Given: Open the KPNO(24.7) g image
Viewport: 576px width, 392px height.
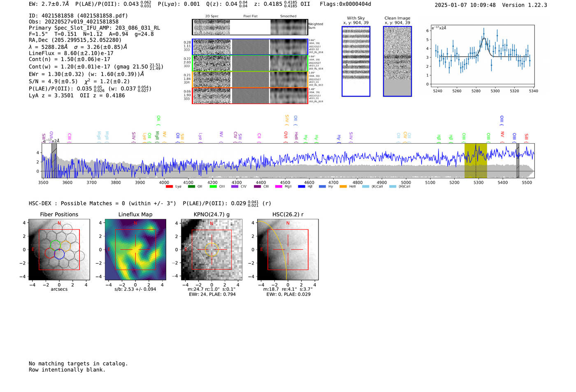Looking at the screenshot, I should [211, 250].
